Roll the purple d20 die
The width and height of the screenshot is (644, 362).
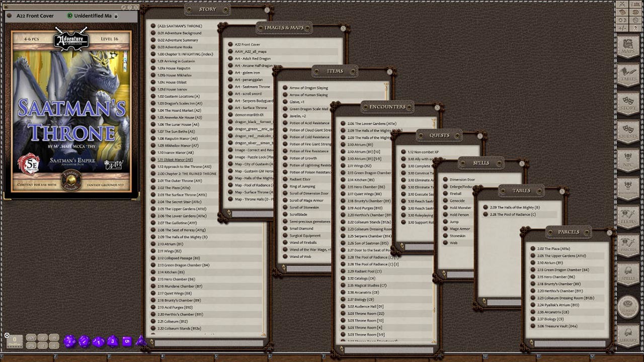(69, 340)
